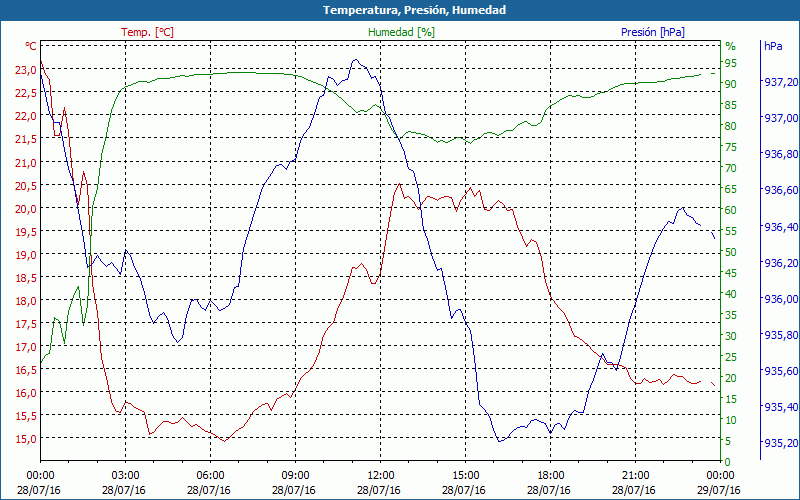This screenshot has width=800, height=500.
Task: Click pressure axis value '935,60'
Action: [780, 371]
